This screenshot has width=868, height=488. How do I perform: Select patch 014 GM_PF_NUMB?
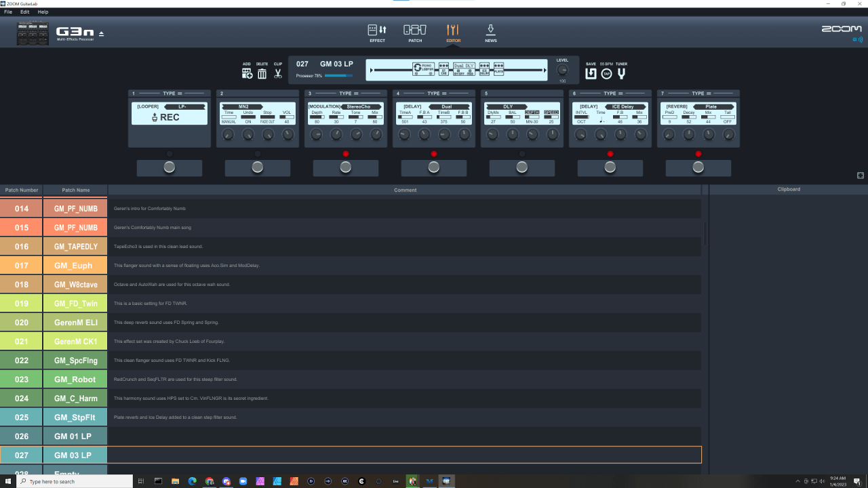pyautogui.click(x=75, y=208)
